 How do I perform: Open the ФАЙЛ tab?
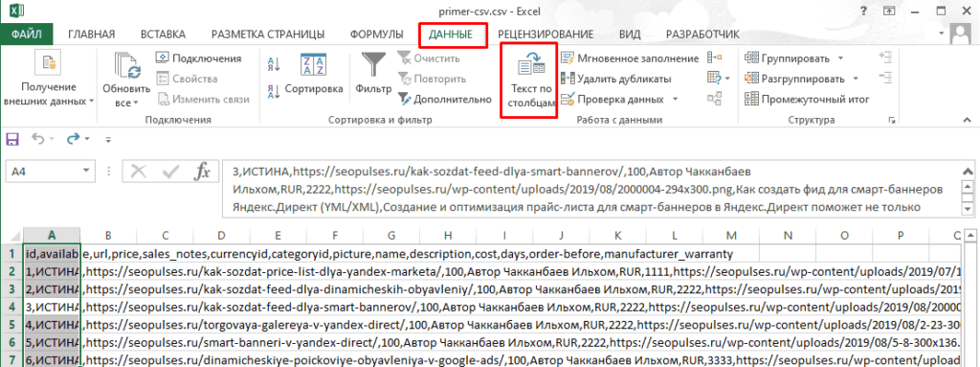point(26,34)
